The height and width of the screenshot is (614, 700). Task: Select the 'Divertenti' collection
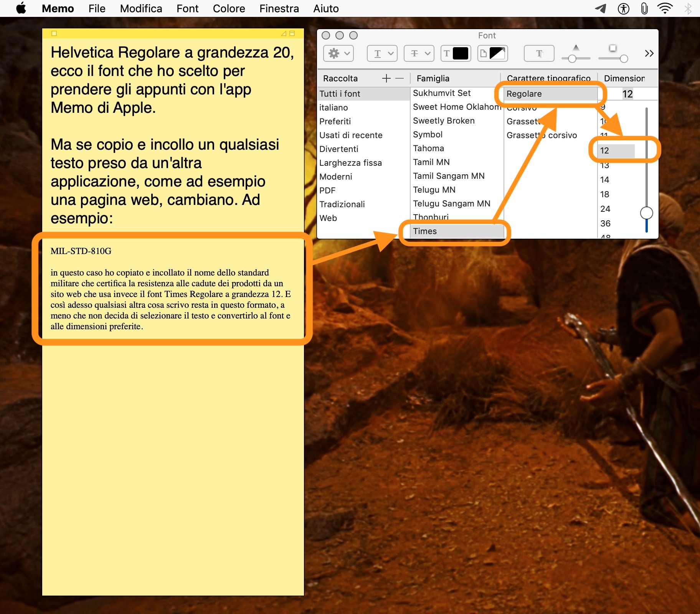pyautogui.click(x=363, y=149)
